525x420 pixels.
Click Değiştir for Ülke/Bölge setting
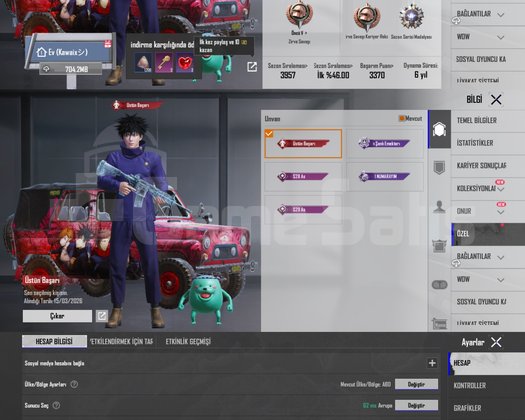point(416,384)
